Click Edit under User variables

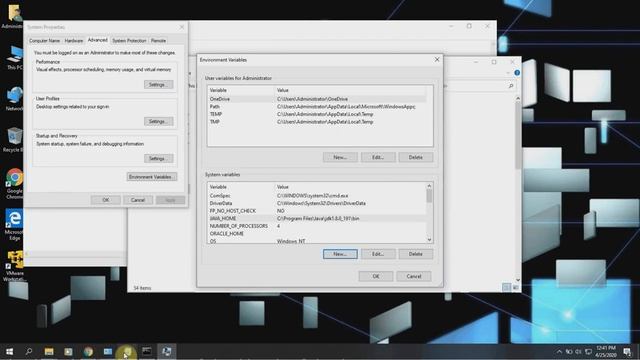[378, 157]
